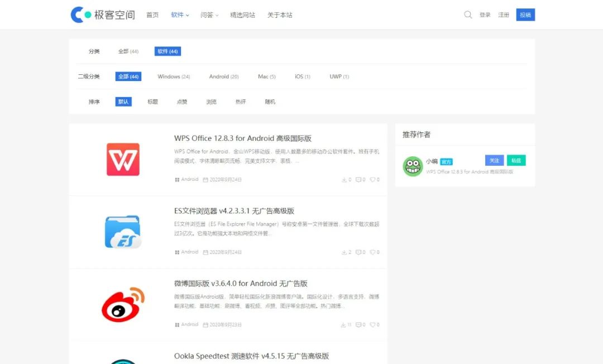Click download count icon on ES文件浏览器 row
The image size is (603, 364).
[x=344, y=252]
